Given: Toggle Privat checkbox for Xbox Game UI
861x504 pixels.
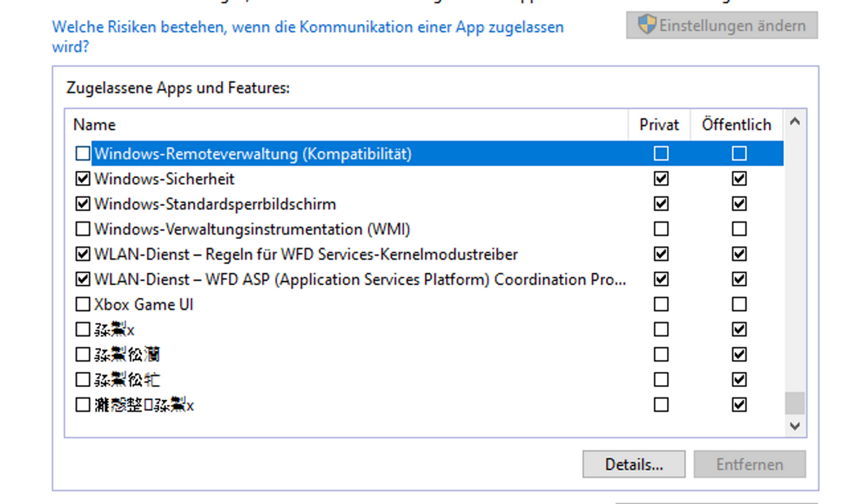Looking at the screenshot, I should pyautogui.click(x=661, y=304).
